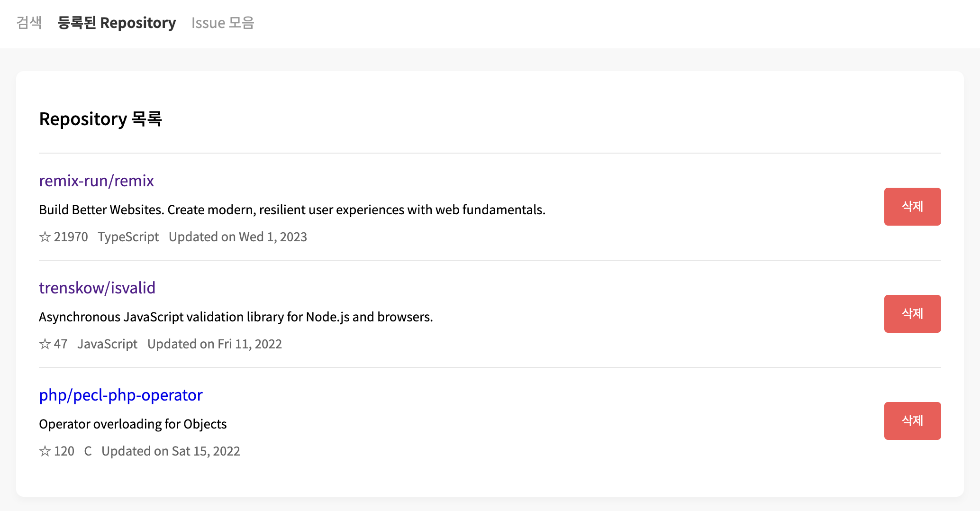Screen dimensions: 980x511
Task: Open the Issue 모음 tab
Action: point(223,22)
